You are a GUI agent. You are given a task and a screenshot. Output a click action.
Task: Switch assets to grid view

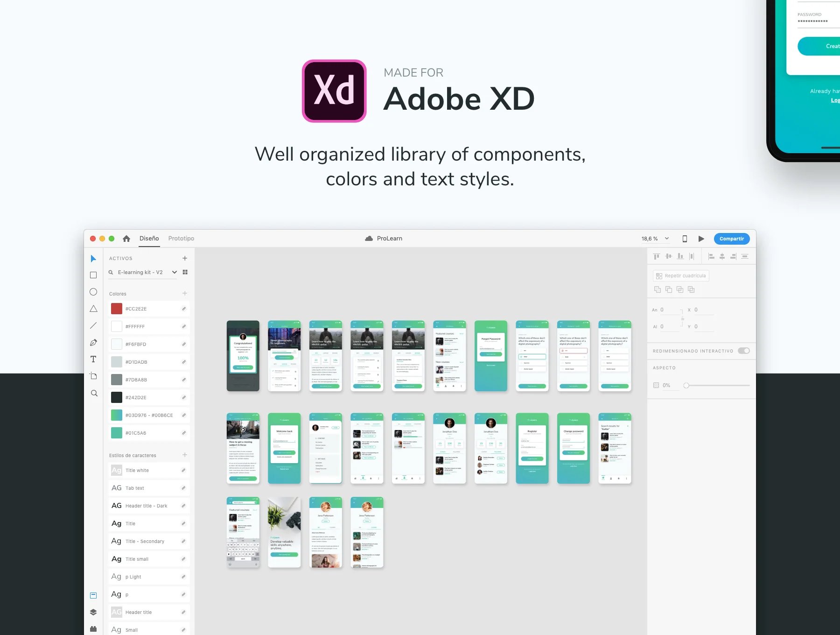point(185,272)
